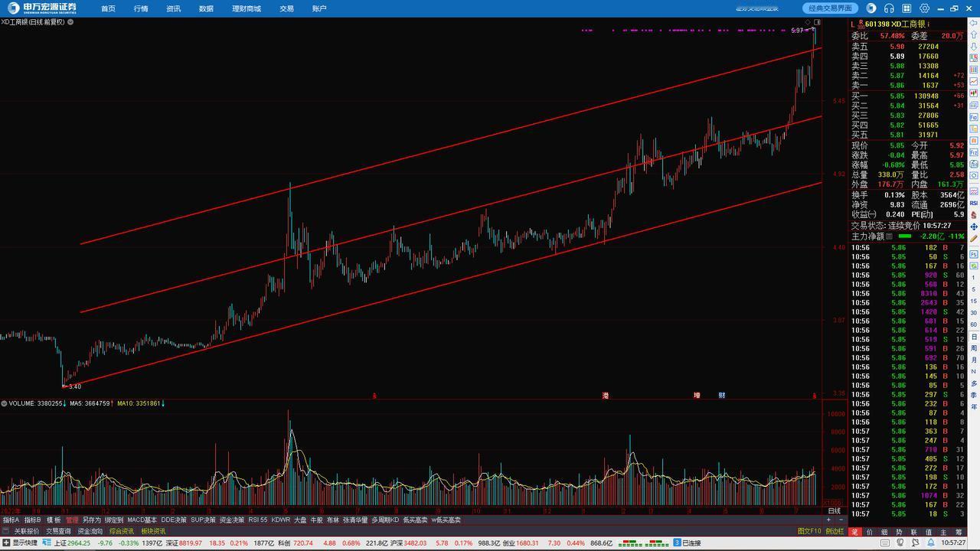The image size is (980, 551).
Task: Click the L marker beside stock code
Action: point(853,24)
